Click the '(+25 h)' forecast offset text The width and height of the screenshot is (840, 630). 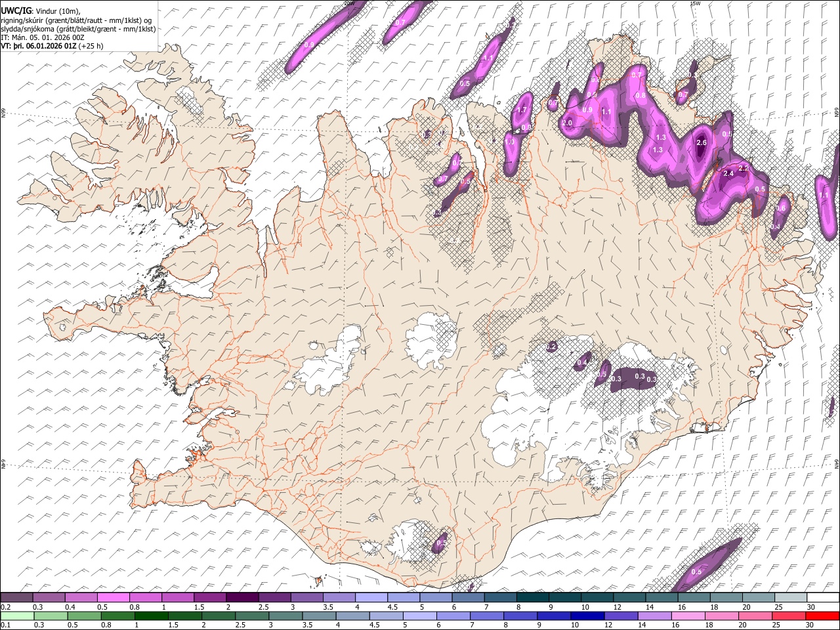(90, 47)
